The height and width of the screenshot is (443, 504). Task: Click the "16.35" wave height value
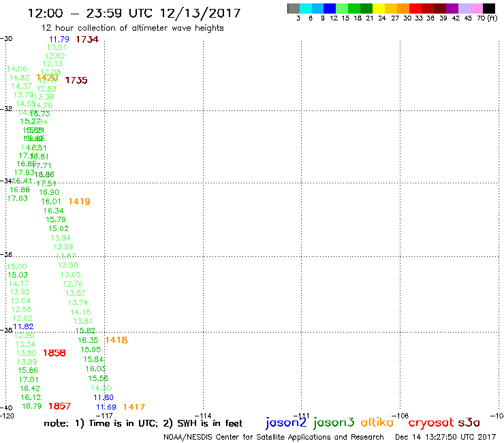pyautogui.click(x=88, y=340)
